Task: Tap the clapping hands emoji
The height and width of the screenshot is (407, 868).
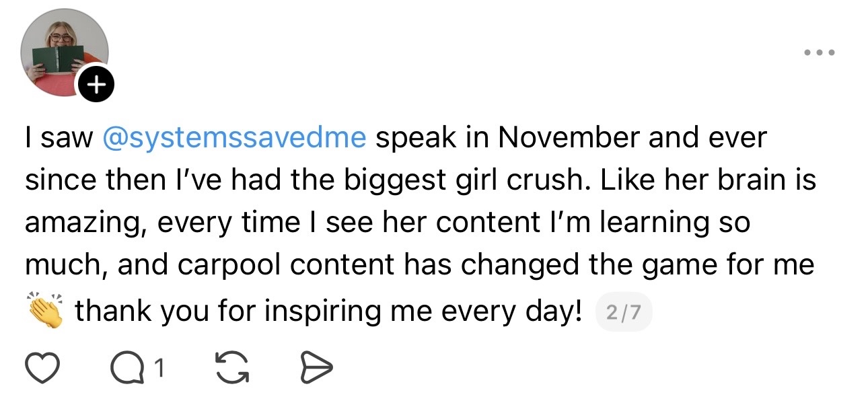Action: [x=46, y=311]
